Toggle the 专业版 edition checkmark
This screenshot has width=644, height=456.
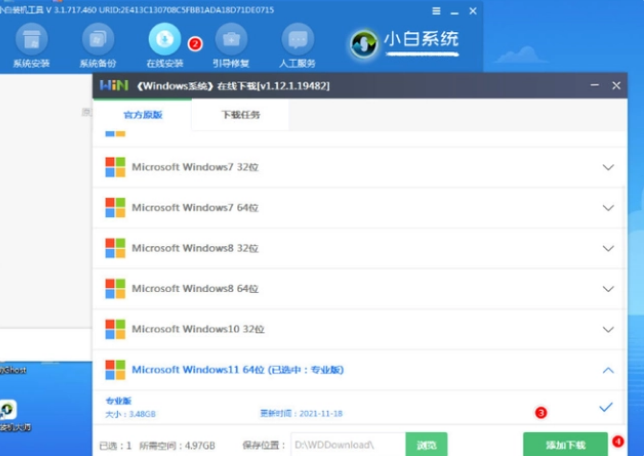[x=605, y=407]
